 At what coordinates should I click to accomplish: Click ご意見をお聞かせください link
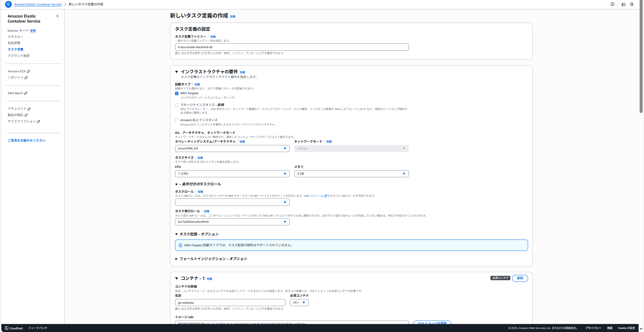pyautogui.click(x=27, y=141)
